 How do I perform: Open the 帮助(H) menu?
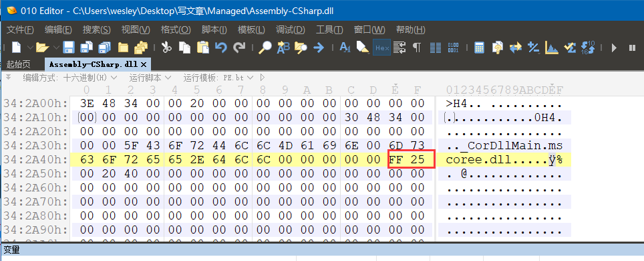[410, 29]
